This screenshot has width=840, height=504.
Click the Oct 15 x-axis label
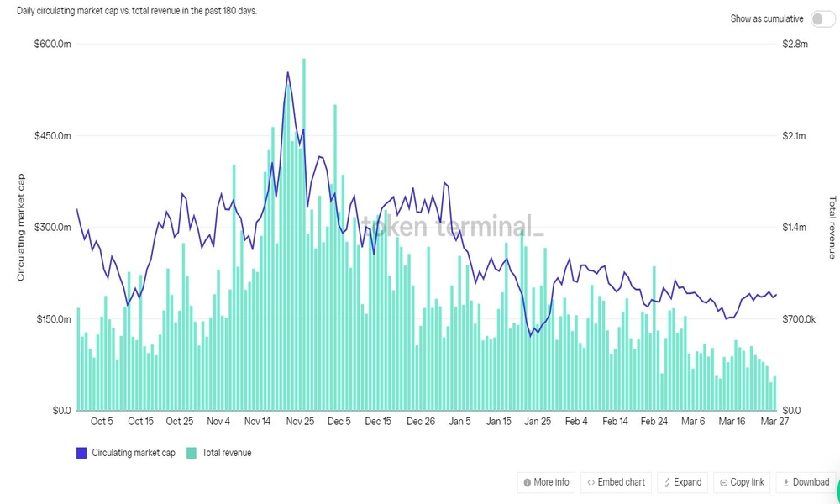140,422
